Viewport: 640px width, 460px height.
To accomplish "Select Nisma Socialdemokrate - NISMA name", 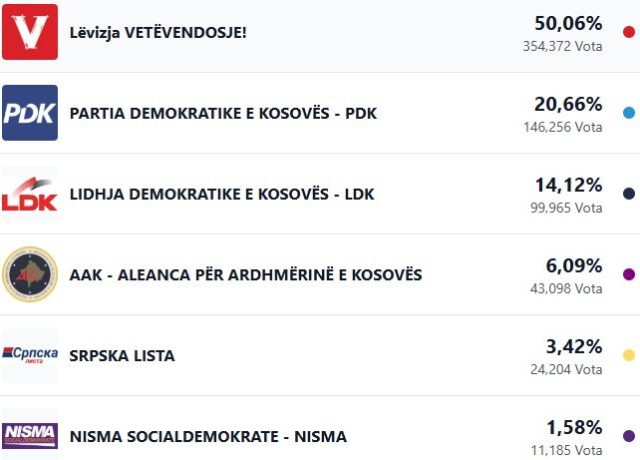I will point(208,437).
